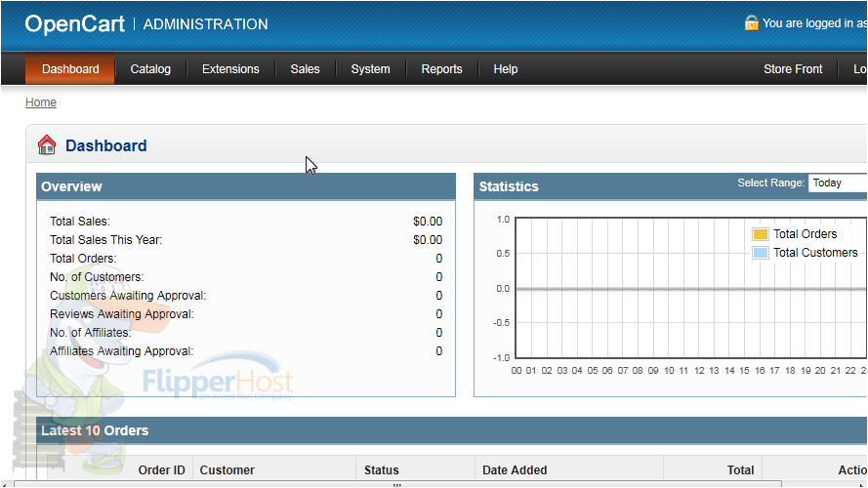868x488 pixels.
Task: Click the blue Total Customers legend swatch
Action: (761, 253)
